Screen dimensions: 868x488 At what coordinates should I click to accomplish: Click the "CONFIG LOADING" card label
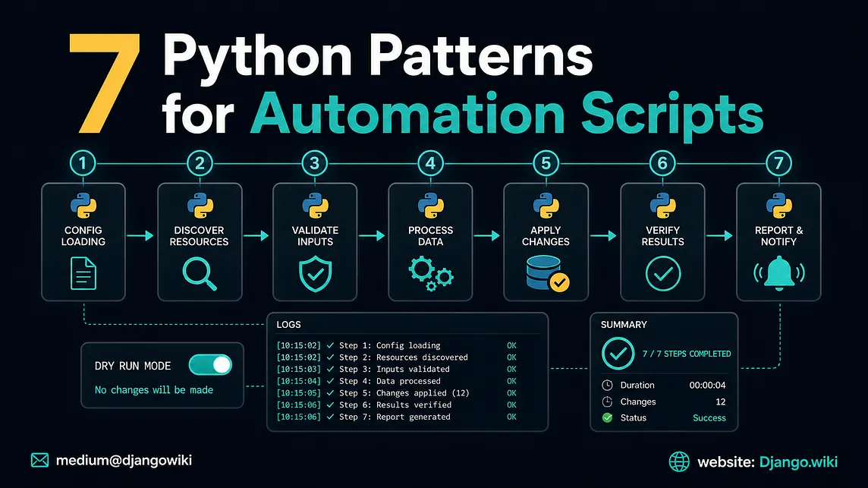83,236
